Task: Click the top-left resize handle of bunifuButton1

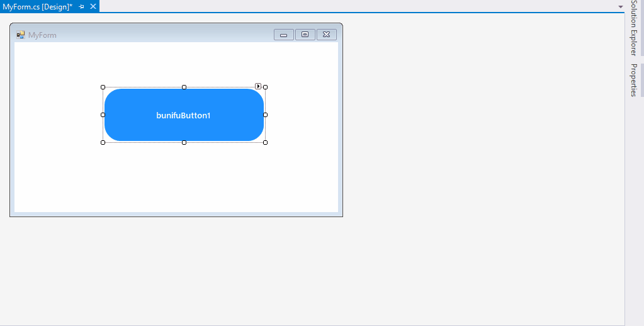Action: [103, 87]
